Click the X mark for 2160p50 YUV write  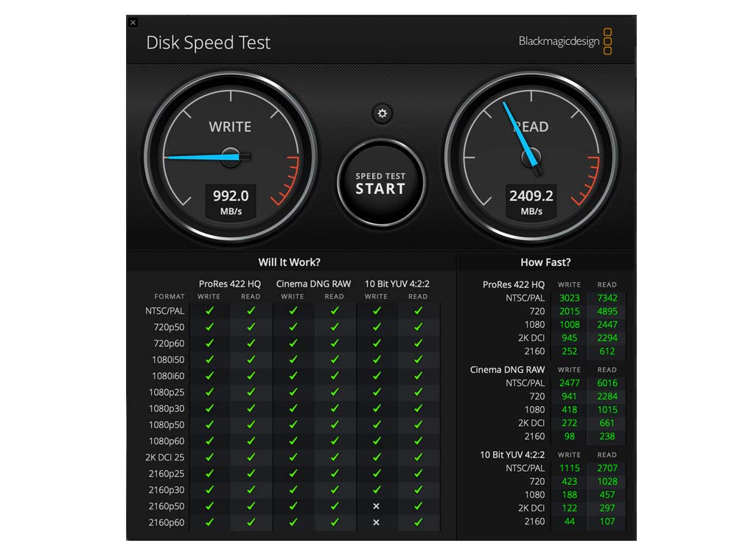point(376,506)
